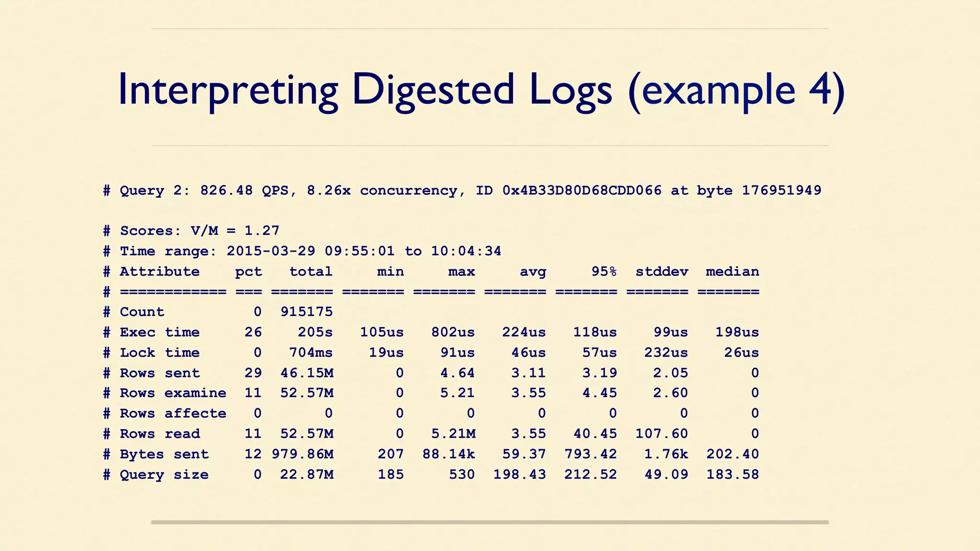Click the Bytes sent min '207'
The width and height of the screenshot is (980, 551).
pyautogui.click(x=390, y=454)
